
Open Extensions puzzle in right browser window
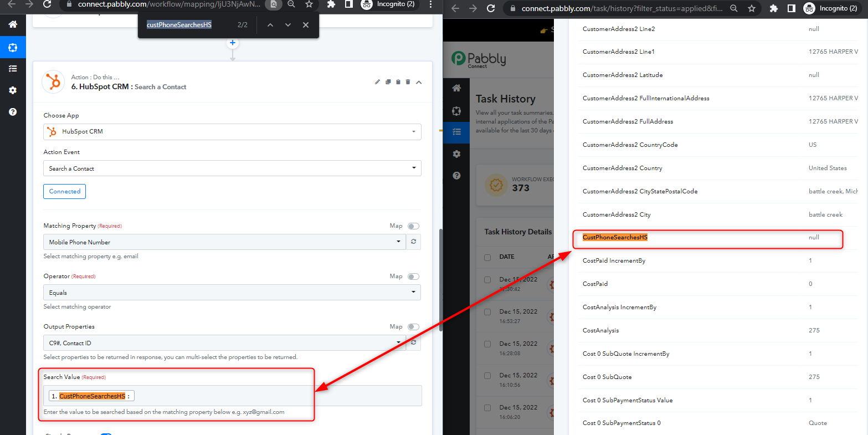coord(774,8)
